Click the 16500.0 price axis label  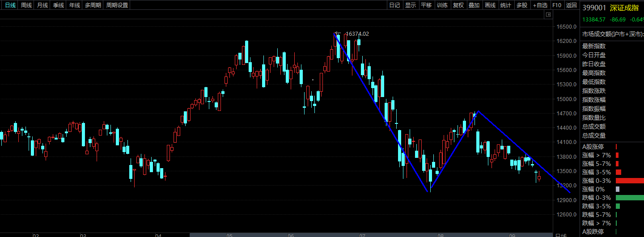click(x=566, y=27)
